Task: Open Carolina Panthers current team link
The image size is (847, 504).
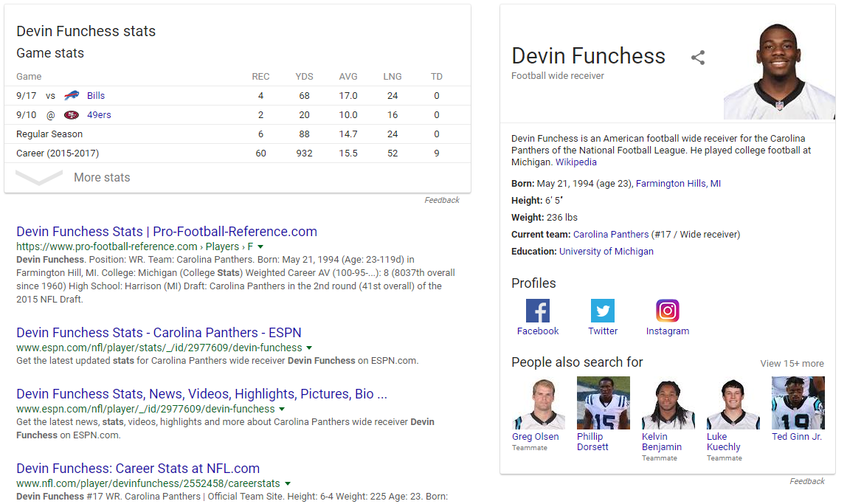Action: tap(610, 235)
